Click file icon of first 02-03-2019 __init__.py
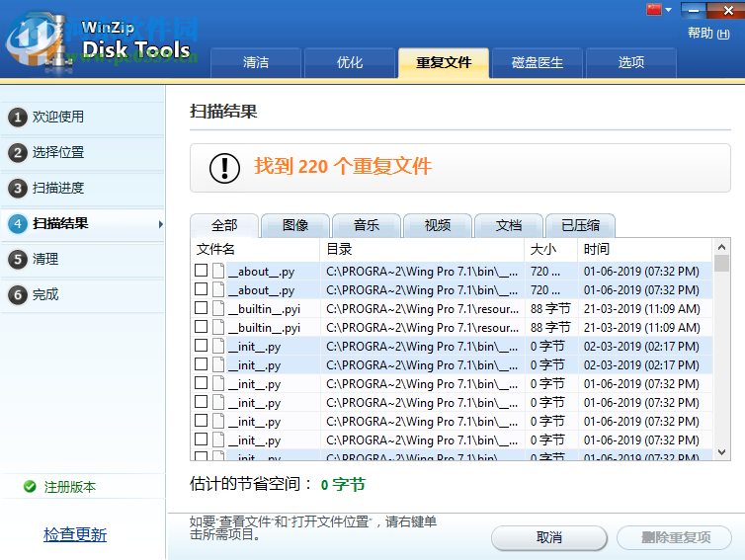The width and height of the screenshot is (745, 560). point(218,346)
